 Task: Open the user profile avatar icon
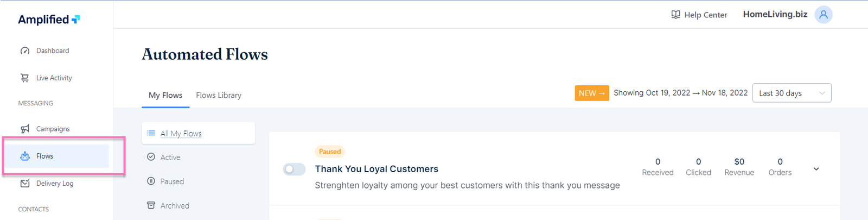[823, 15]
